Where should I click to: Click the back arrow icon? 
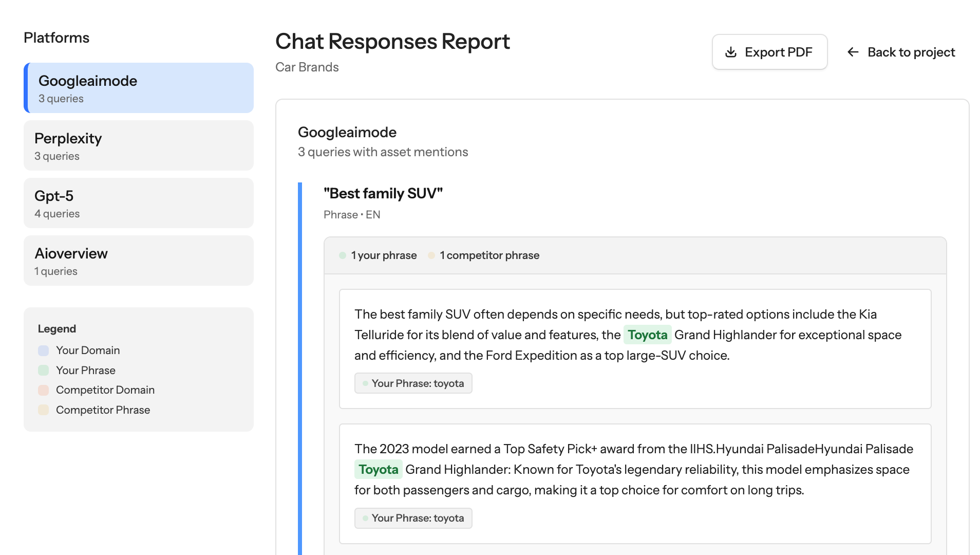(853, 52)
